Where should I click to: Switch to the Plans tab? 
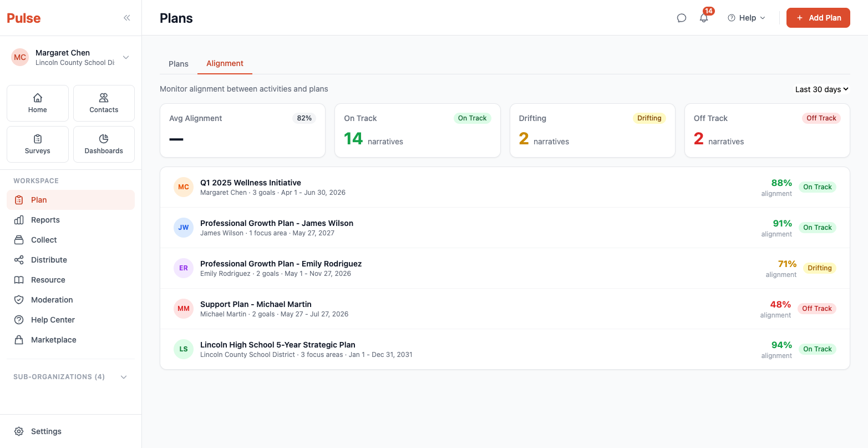click(x=179, y=64)
